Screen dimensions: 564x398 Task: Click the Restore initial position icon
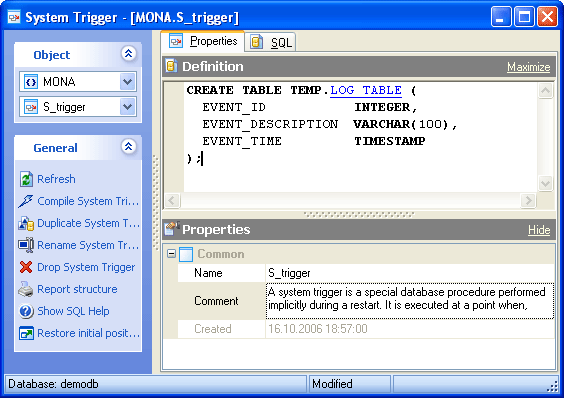(26, 333)
